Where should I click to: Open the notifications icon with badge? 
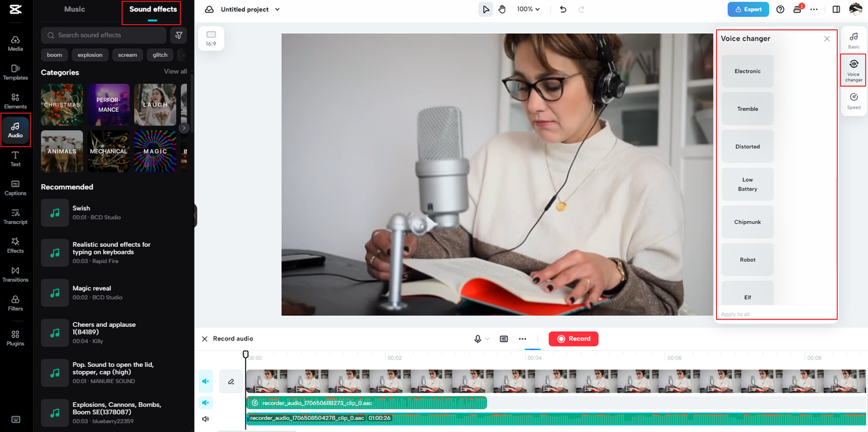click(797, 9)
